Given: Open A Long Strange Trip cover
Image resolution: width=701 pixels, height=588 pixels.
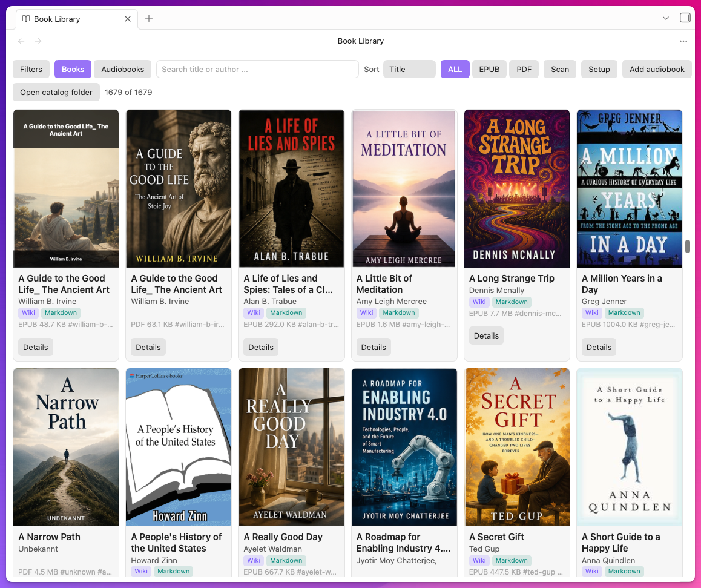Looking at the screenshot, I should pyautogui.click(x=517, y=189).
